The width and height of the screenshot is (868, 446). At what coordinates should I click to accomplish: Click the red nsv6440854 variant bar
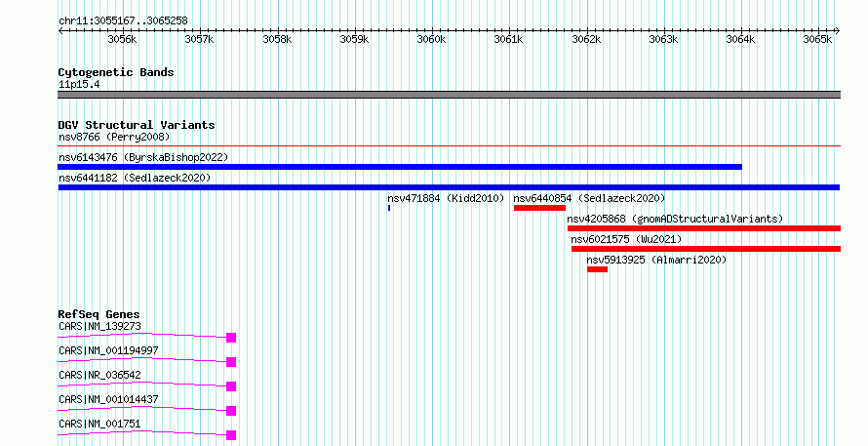(x=539, y=208)
